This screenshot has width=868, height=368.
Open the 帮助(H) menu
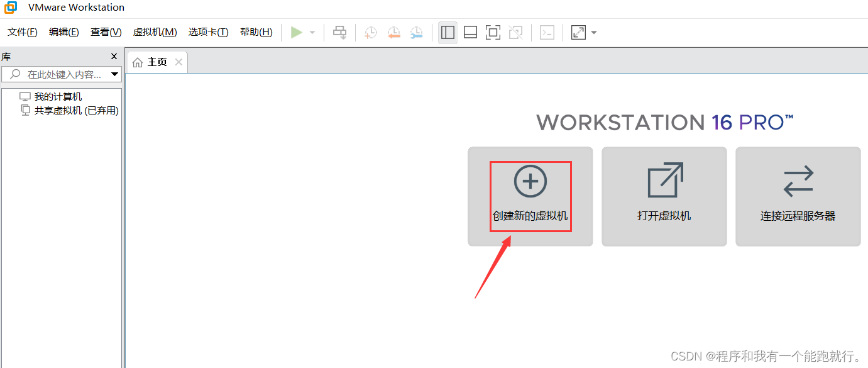pyautogui.click(x=256, y=32)
